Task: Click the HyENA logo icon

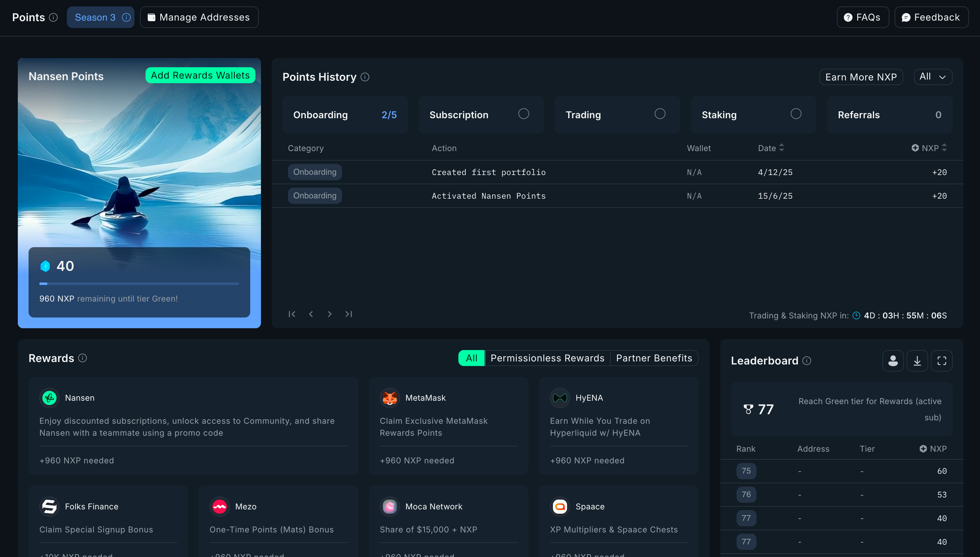Action: (560, 397)
